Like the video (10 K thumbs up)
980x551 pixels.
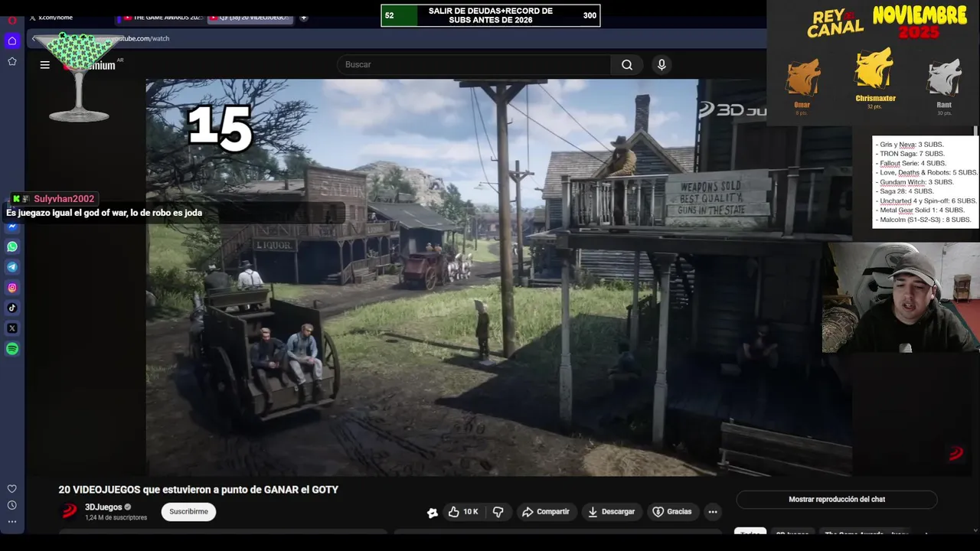(x=463, y=512)
